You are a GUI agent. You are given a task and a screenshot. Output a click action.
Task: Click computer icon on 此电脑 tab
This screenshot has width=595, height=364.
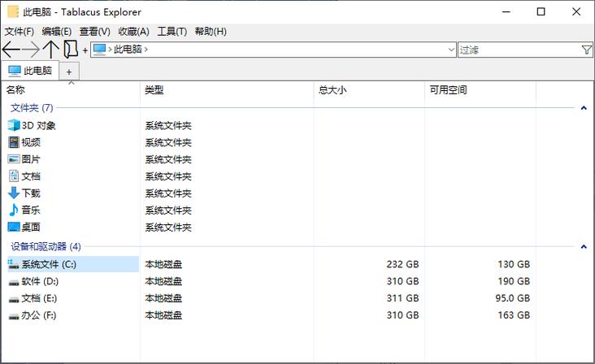(15, 71)
